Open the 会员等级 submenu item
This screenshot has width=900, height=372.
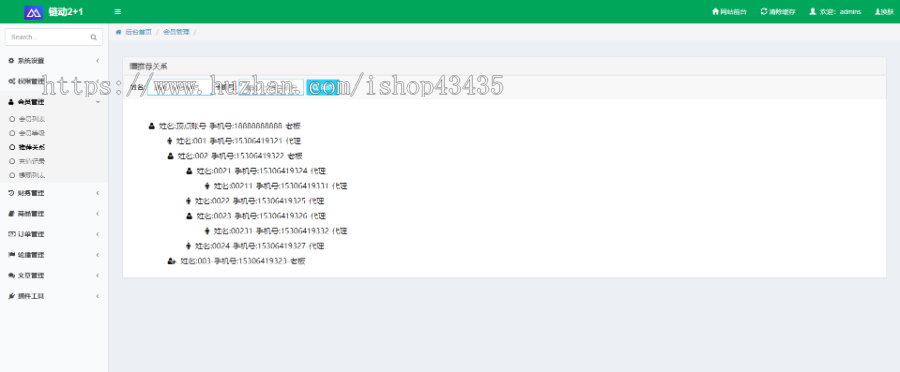click(32, 133)
